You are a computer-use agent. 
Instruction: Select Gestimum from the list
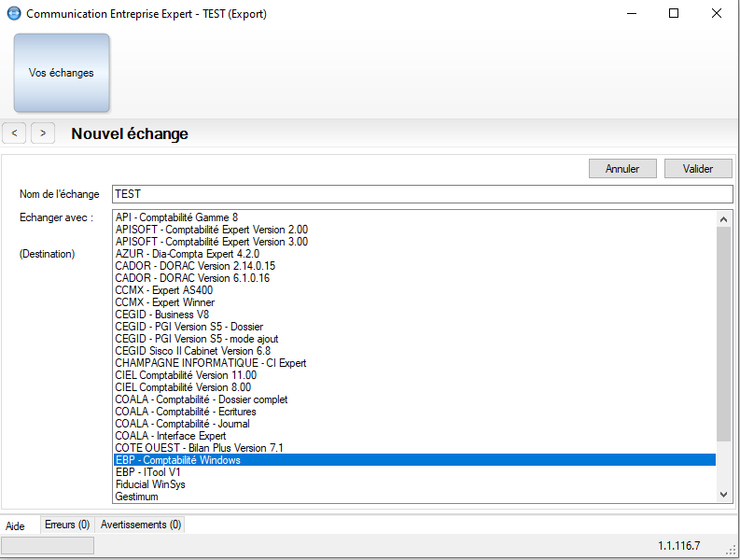click(x=415, y=497)
